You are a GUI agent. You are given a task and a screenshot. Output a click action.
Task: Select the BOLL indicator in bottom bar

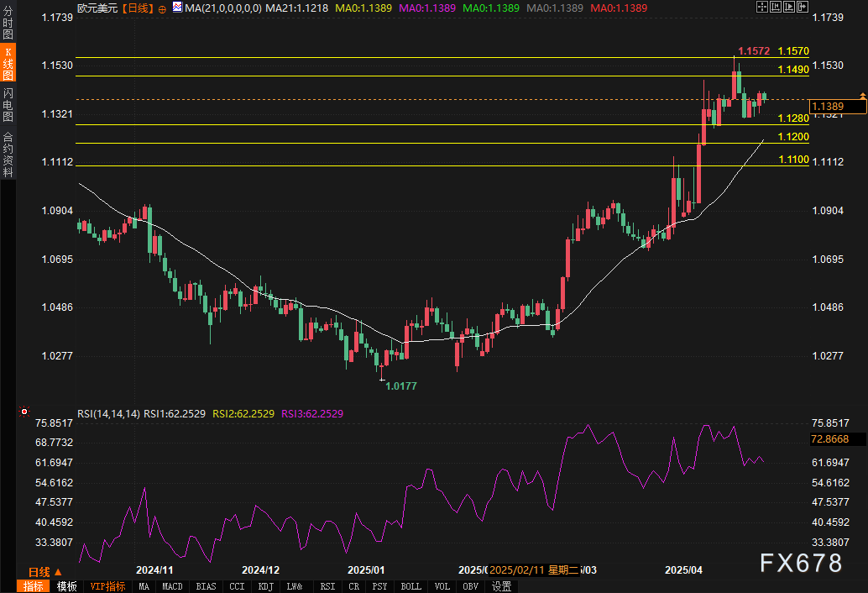[410, 586]
